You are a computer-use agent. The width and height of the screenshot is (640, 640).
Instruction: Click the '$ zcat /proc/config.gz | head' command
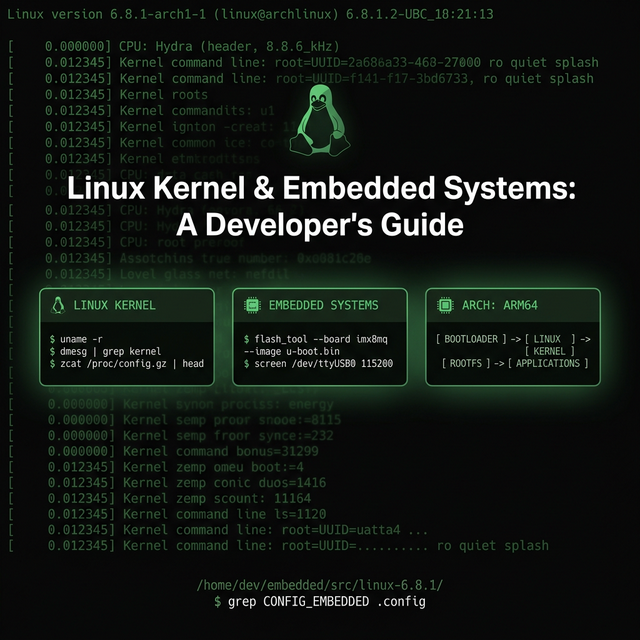coord(127,364)
